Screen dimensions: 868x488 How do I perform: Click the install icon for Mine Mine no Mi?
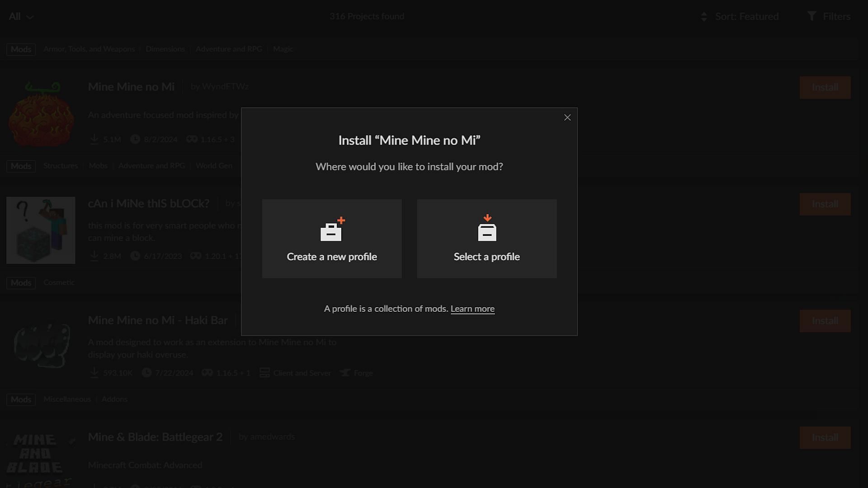[825, 87]
